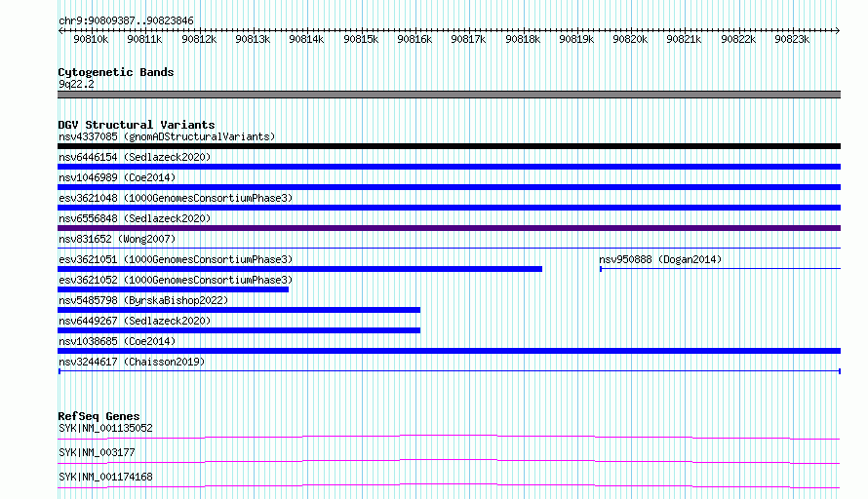Click the magenta SYK|NM_003177 transcript line
The image size is (868, 499).
(x=449, y=462)
